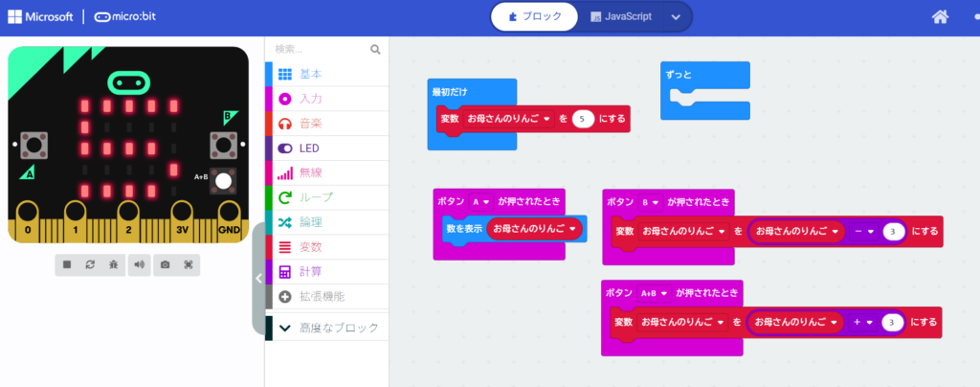Open variable dropdown in 最初だけ block
The width and height of the screenshot is (980, 387).
pyautogui.click(x=509, y=118)
